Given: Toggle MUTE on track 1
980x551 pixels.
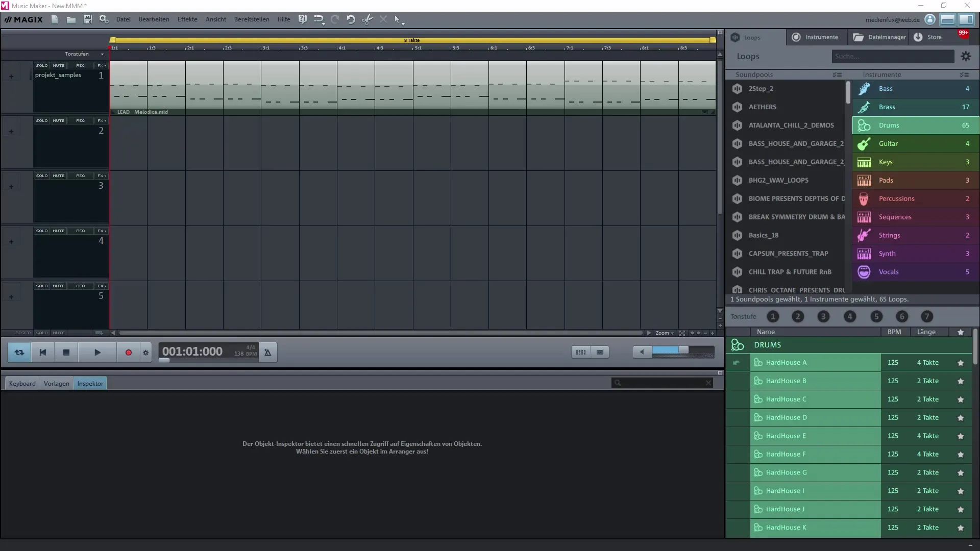Looking at the screenshot, I should coord(59,66).
